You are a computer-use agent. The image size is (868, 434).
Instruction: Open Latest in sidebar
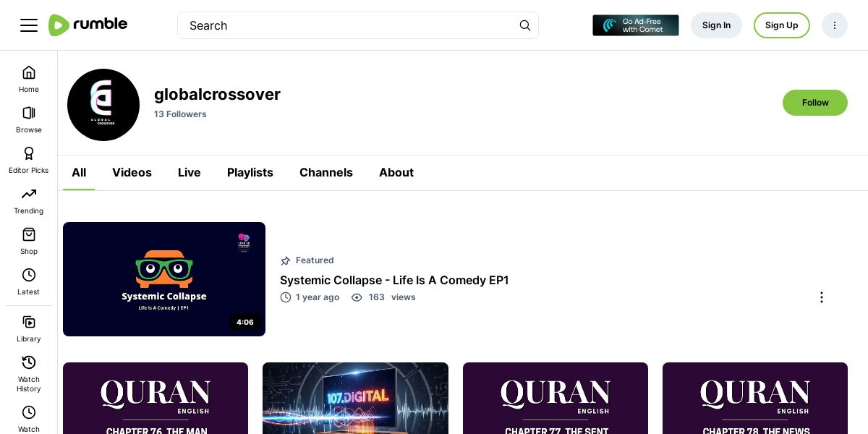(x=29, y=282)
